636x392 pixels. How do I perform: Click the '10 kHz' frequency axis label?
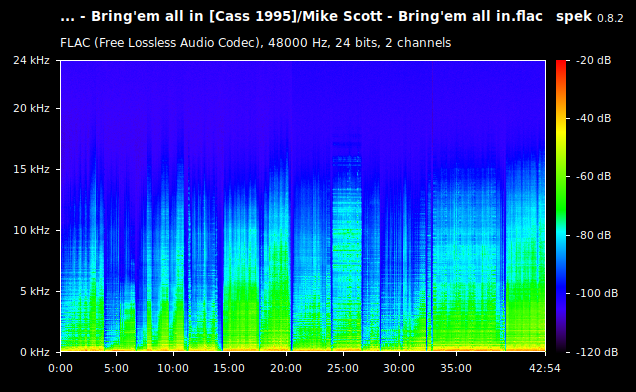31,230
